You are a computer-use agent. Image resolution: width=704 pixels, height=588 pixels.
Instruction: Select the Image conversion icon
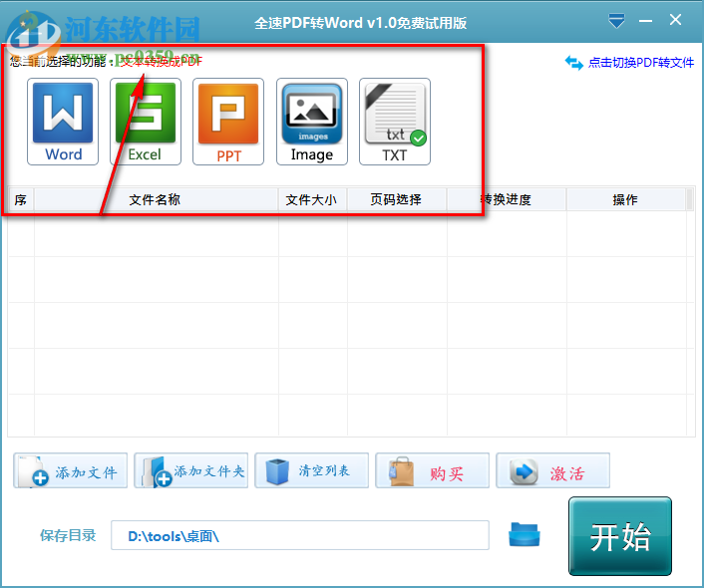click(312, 122)
